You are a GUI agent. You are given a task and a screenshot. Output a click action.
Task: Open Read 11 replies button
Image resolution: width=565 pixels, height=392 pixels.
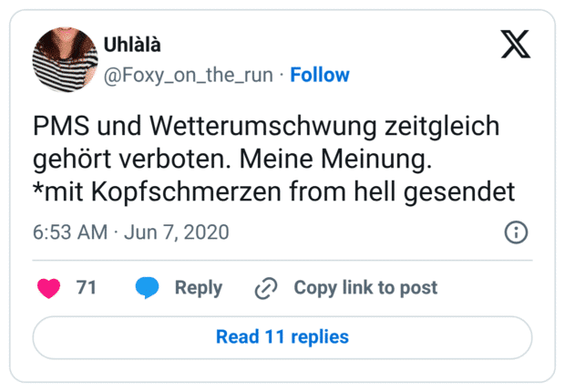click(282, 336)
